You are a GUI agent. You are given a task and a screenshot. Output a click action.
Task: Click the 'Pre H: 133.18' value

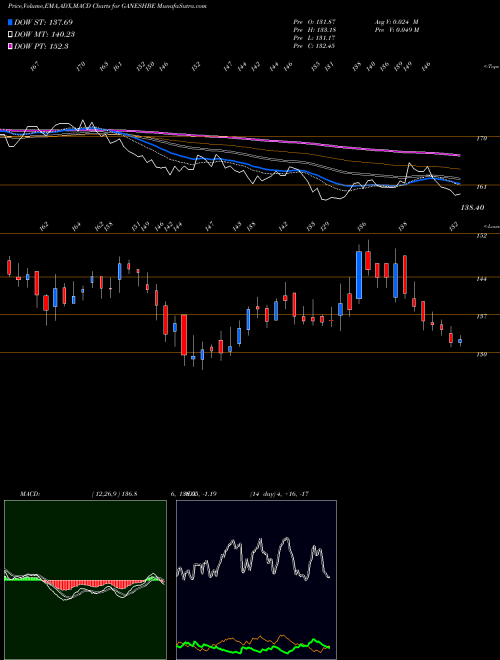314,30
